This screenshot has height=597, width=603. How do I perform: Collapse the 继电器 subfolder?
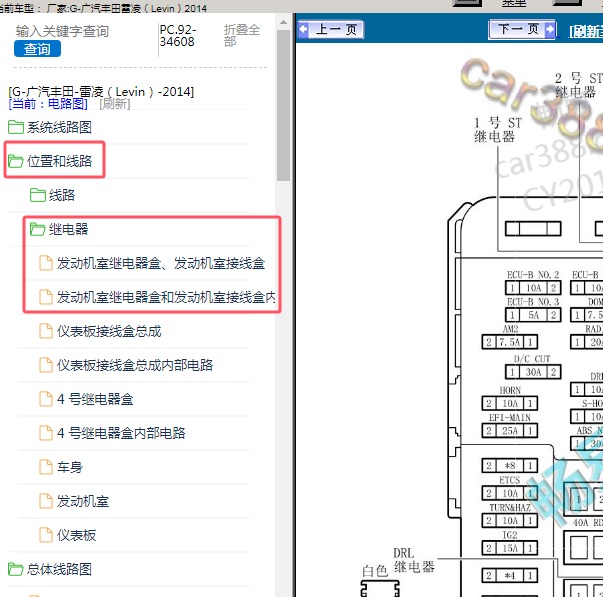pyautogui.click(x=68, y=229)
